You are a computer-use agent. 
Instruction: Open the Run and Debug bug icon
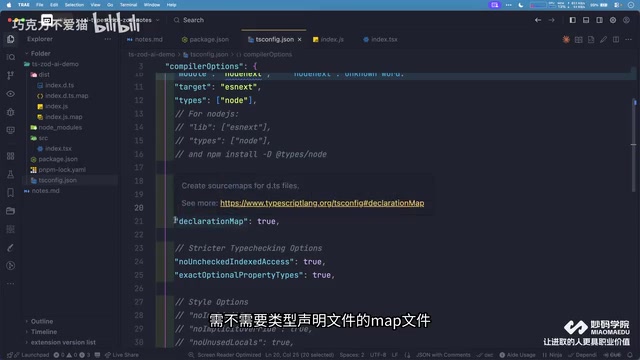[x=11, y=112]
